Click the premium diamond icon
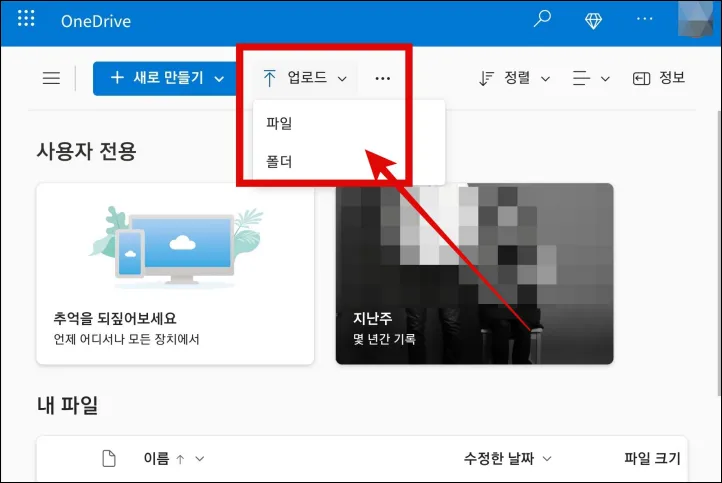This screenshot has height=483, width=722. pos(593,21)
